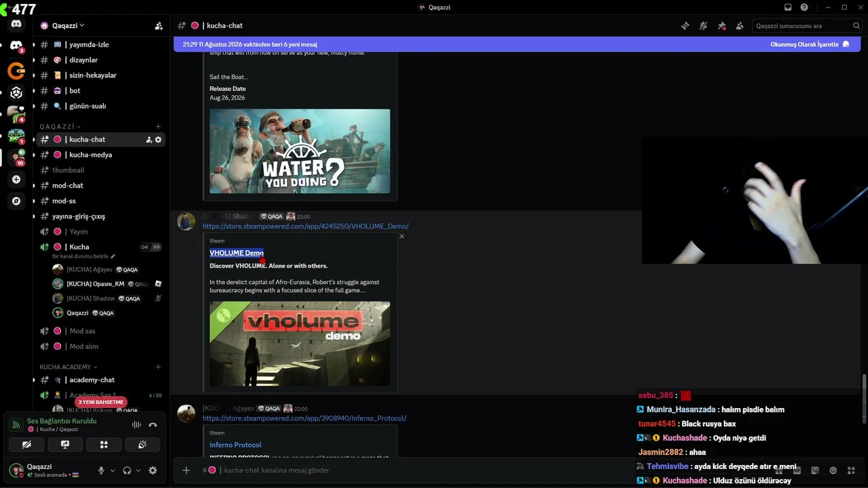Set channel status via Bir kanal durumu belirle
This screenshot has width=868, height=488.
pyautogui.click(x=84, y=256)
